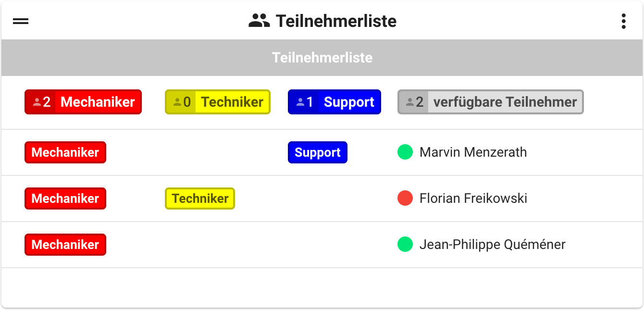Click Florian Freikowski's Techniker tag
Viewport: 644px width, 310px height.
[200, 198]
